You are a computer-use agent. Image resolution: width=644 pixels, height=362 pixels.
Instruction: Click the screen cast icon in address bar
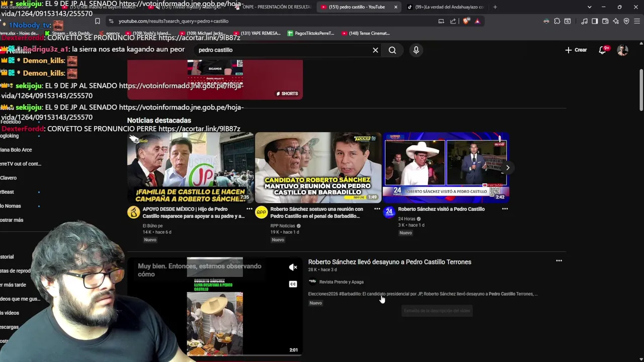441,21
